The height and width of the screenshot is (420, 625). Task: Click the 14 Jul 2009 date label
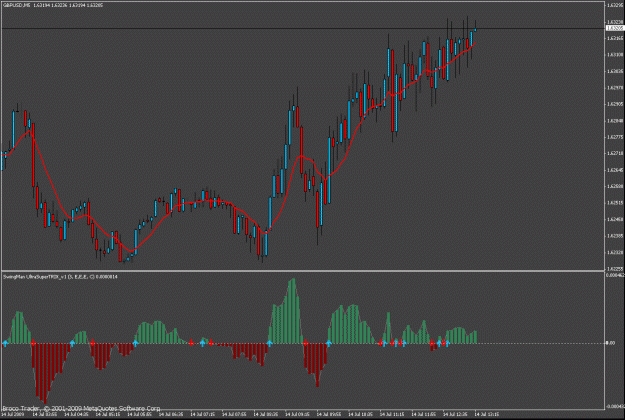[x=13, y=414]
